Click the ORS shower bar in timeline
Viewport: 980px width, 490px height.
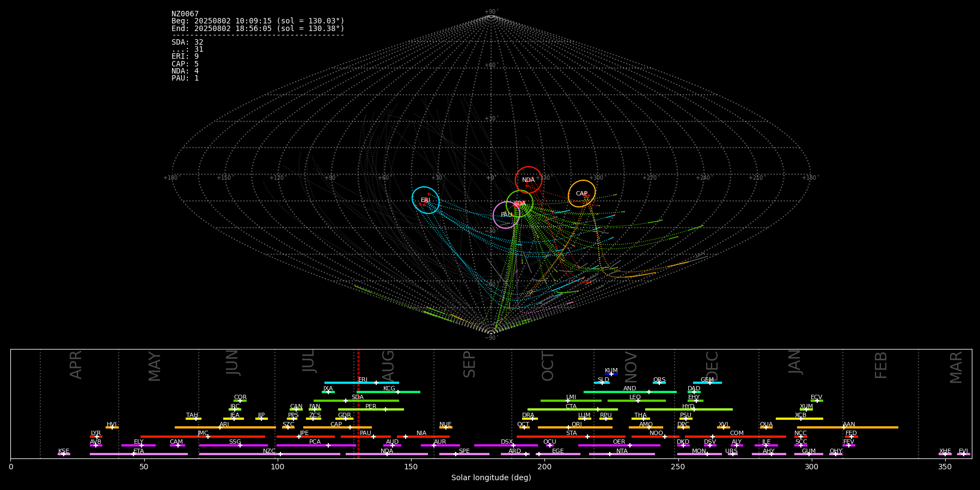click(659, 383)
